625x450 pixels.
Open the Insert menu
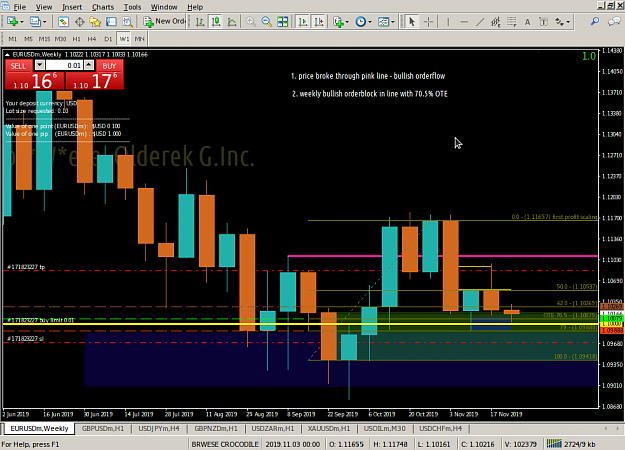pos(72,7)
